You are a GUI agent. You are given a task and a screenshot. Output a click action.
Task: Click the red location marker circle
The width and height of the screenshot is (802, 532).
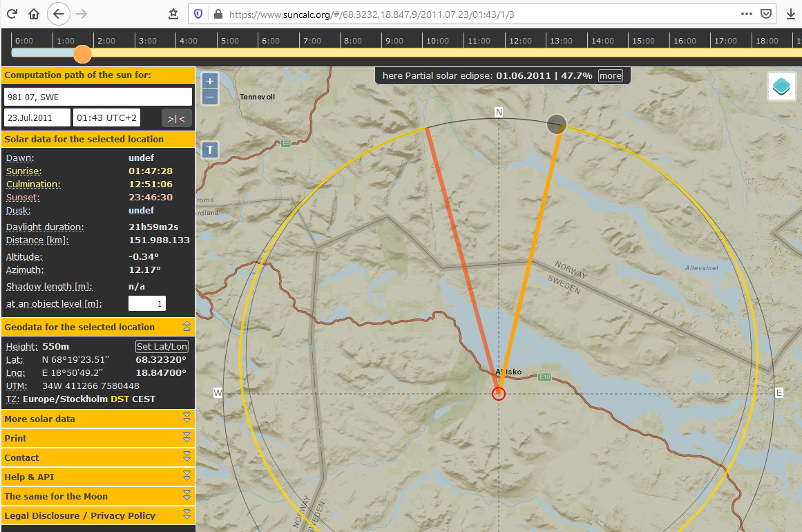[499, 393]
